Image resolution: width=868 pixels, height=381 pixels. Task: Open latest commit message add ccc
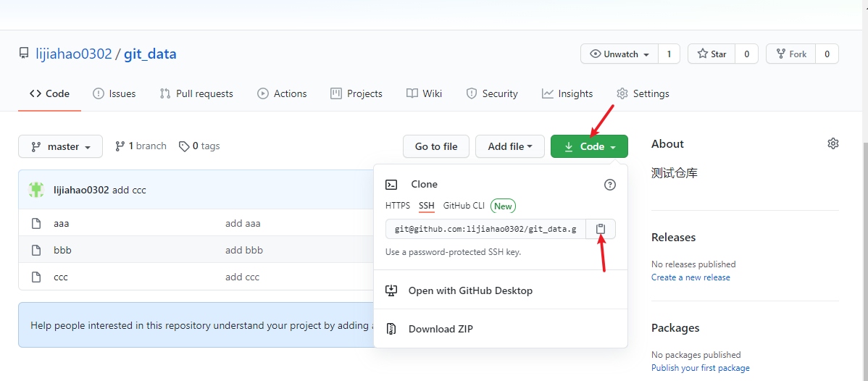point(129,190)
